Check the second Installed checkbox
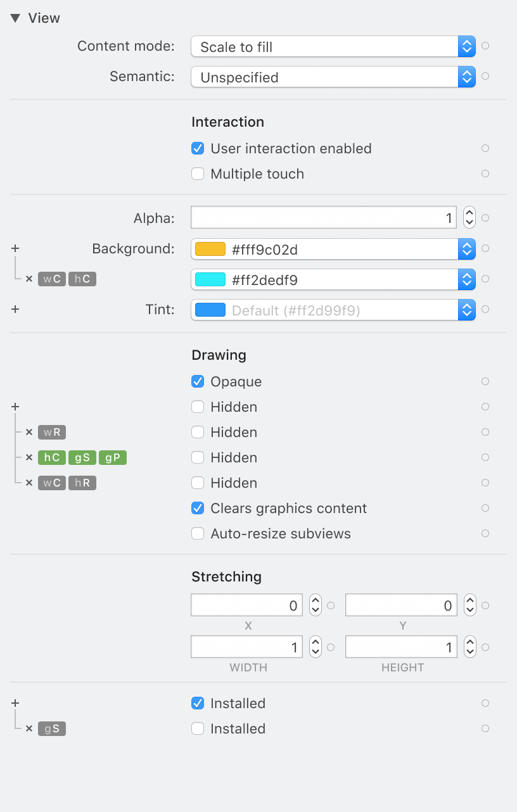 tap(198, 728)
